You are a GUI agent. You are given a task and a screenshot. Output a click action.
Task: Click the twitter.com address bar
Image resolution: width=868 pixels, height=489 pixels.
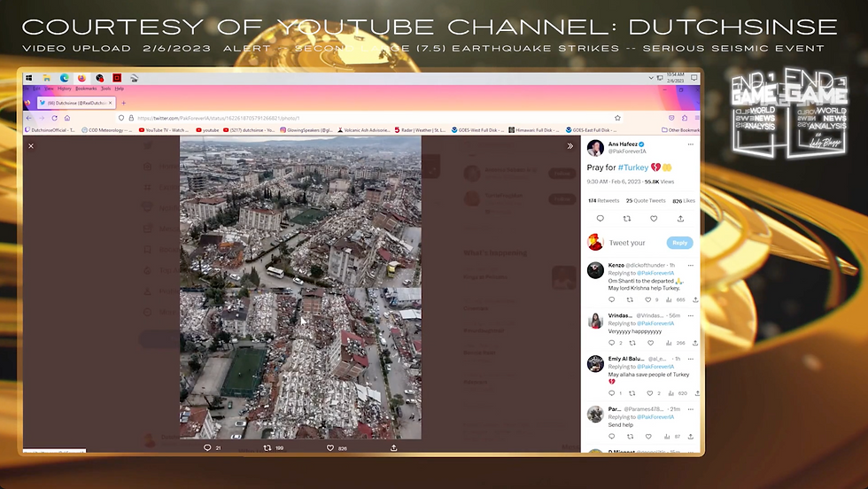pyautogui.click(x=368, y=118)
